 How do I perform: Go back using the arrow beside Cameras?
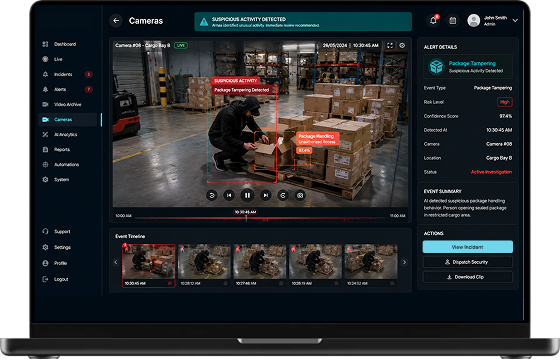(x=116, y=21)
